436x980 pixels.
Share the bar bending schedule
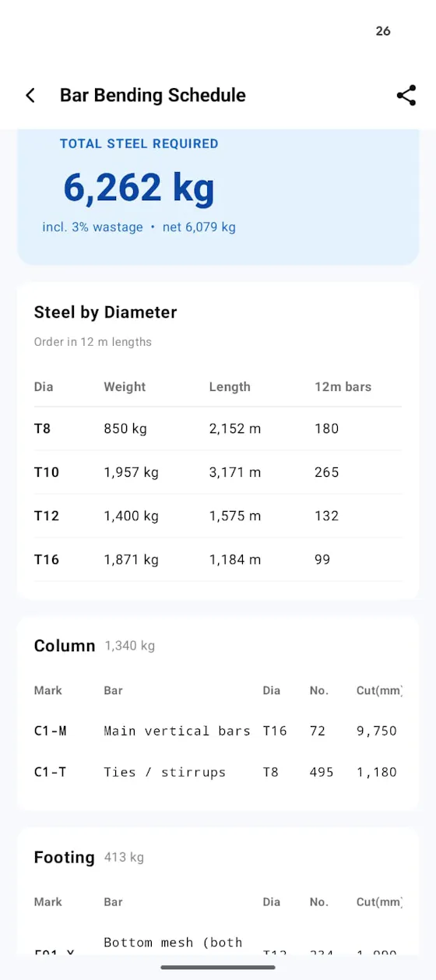pos(406,95)
